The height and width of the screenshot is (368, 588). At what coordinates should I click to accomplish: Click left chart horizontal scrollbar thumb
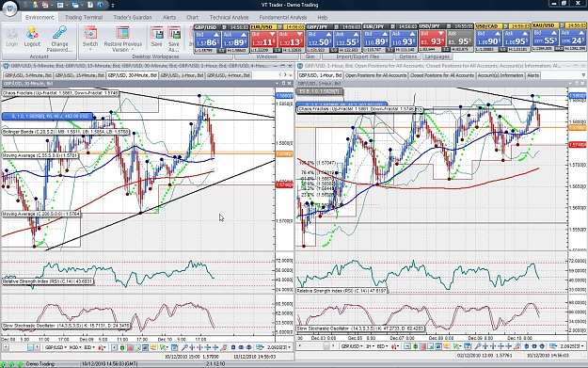click(30, 347)
